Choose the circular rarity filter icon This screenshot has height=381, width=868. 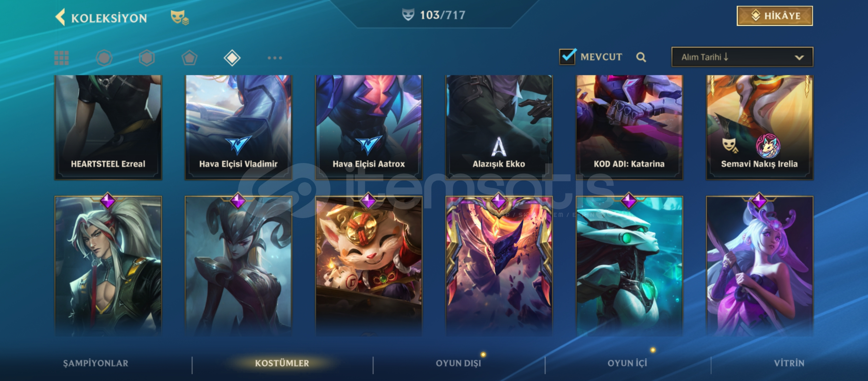pyautogui.click(x=104, y=58)
